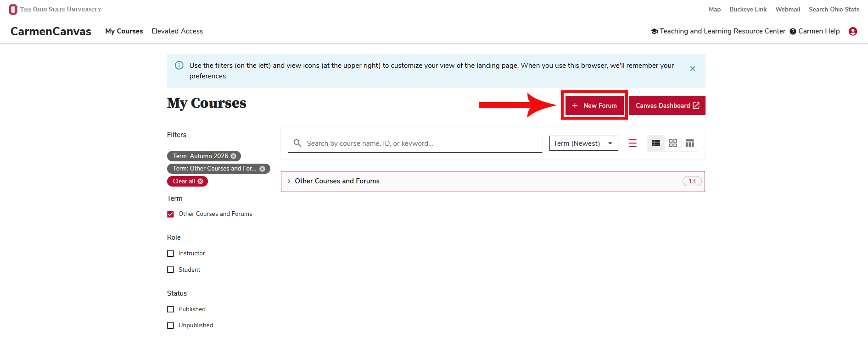Screen dimensions: 868x347
Task: Check the Published status filter
Action: [170, 309]
